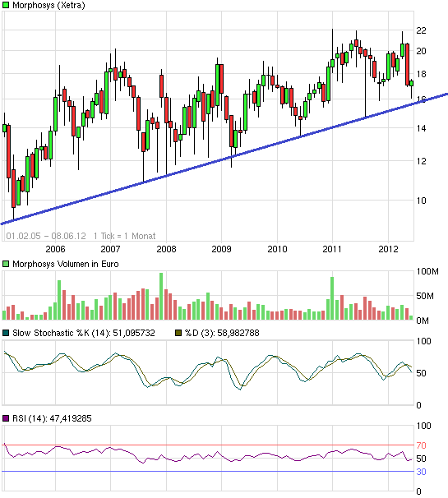Click the purple RSI (14) legend swatch
448x498 pixels.
(6, 418)
